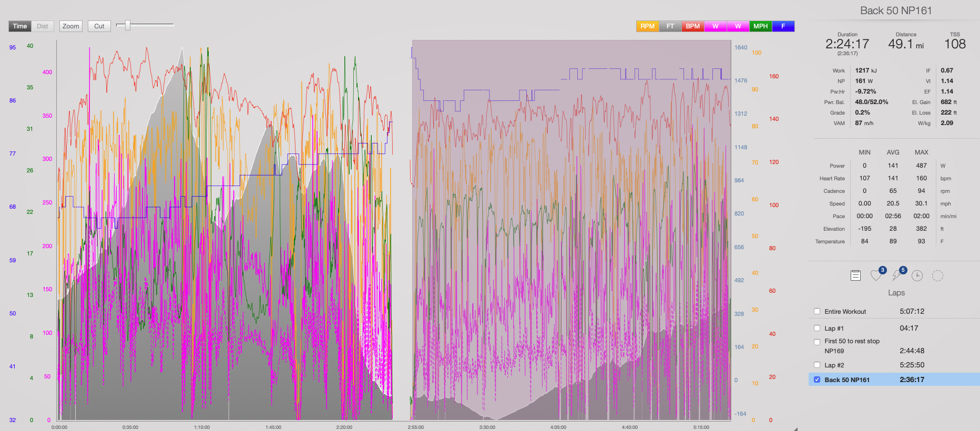This screenshot has height=431, width=980.
Task: Open power peaks lightning bolt icon
Action: tap(897, 275)
